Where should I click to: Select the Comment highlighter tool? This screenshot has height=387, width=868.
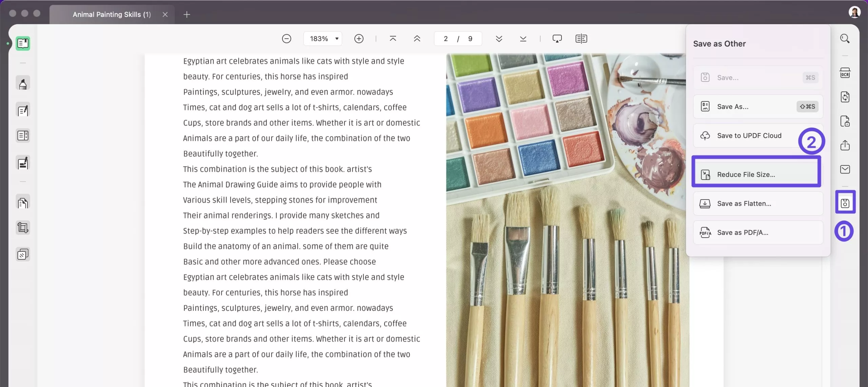coord(23,83)
